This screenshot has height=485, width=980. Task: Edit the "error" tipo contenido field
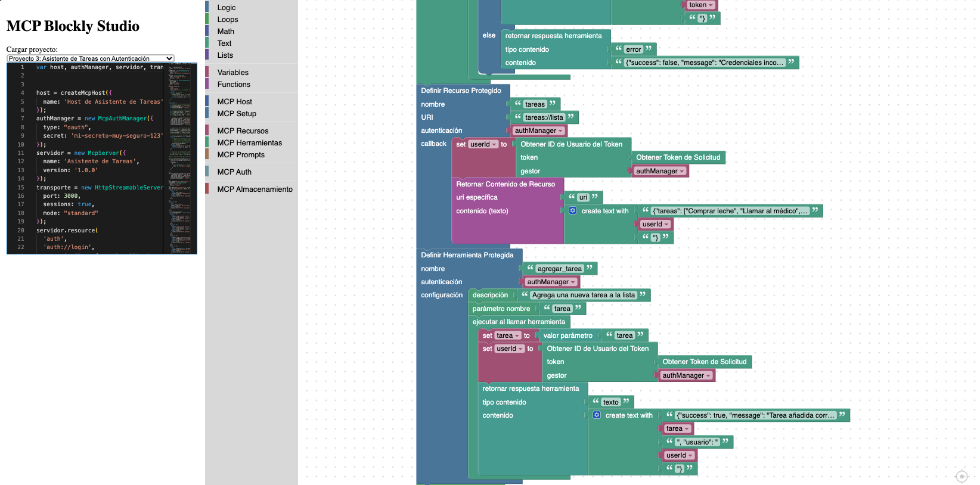634,49
